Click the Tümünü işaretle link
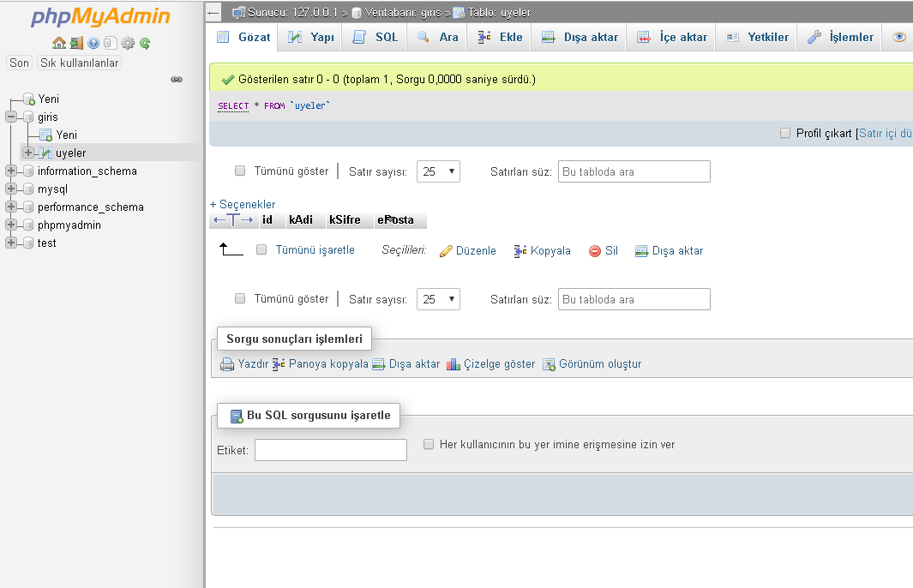Screen dimensions: 913x588 pos(315,249)
